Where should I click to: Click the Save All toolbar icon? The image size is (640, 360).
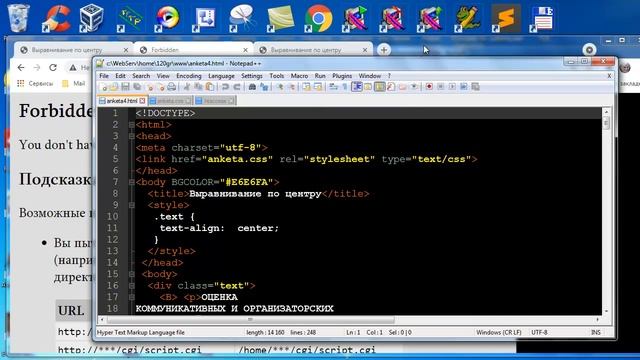coord(137,87)
